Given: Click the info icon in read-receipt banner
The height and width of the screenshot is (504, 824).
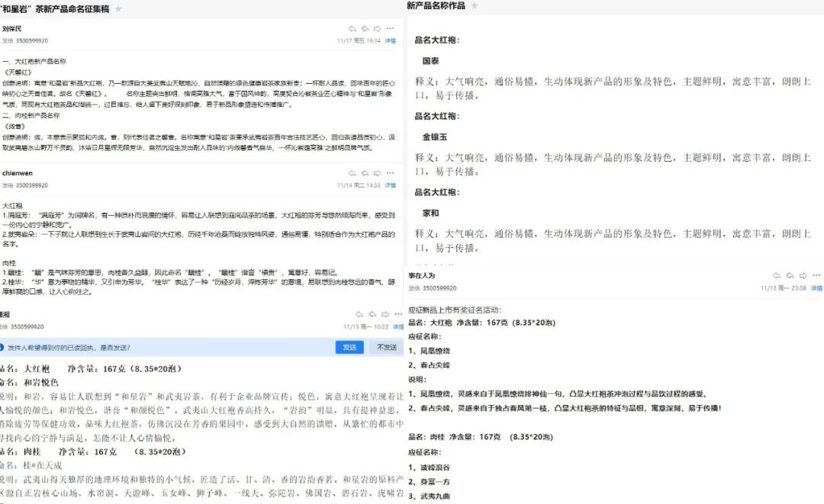Looking at the screenshot, I should 2,348.
